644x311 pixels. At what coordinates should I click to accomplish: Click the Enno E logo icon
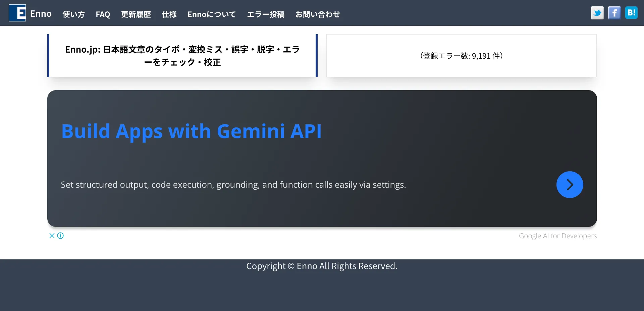(x=17, y=13)
